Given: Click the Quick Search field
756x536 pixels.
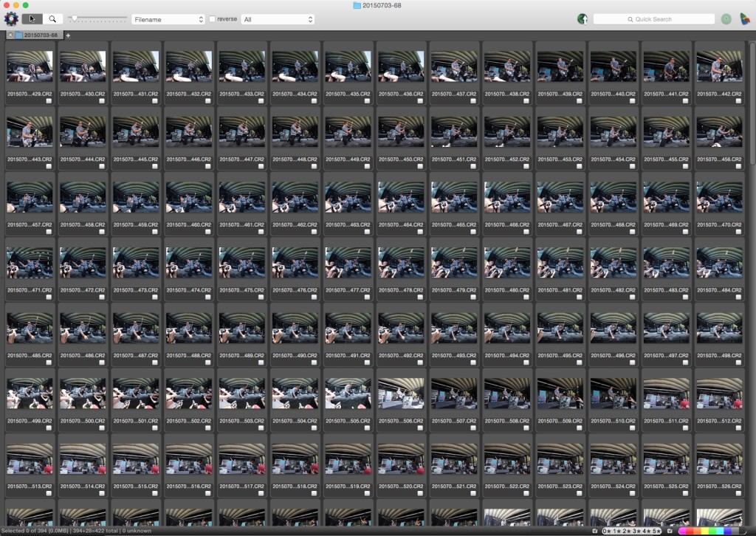Looking at the screenshot, I should (654, 18).
